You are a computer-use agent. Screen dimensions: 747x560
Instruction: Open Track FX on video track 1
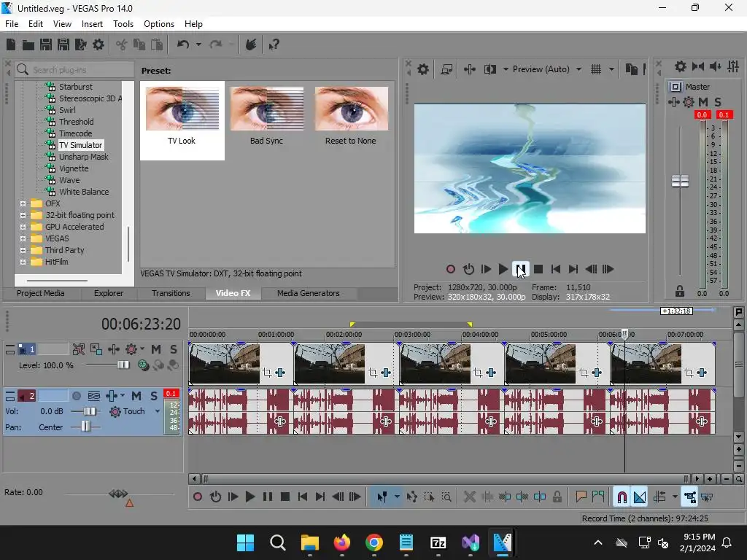pos(113,349)
